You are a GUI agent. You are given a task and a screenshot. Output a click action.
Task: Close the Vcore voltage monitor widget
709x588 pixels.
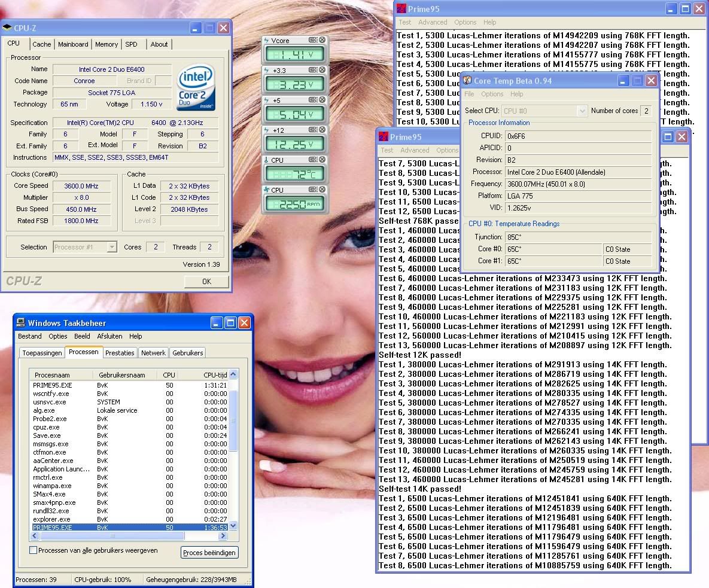coord(322,40)
